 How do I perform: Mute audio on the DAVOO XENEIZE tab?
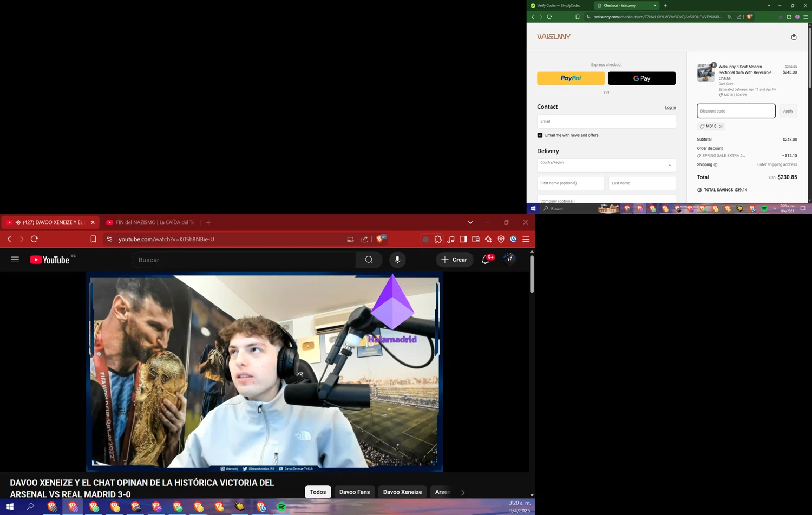18,222
